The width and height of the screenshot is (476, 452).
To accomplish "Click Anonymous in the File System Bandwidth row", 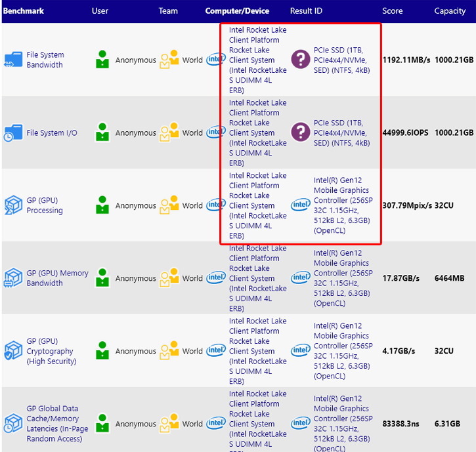I will (x=135, y=60).
